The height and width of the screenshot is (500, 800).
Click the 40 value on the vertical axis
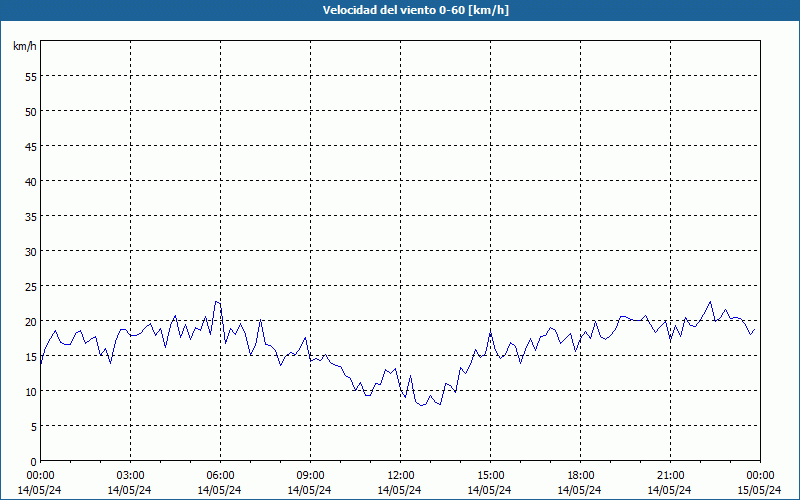tap(31, 182)
